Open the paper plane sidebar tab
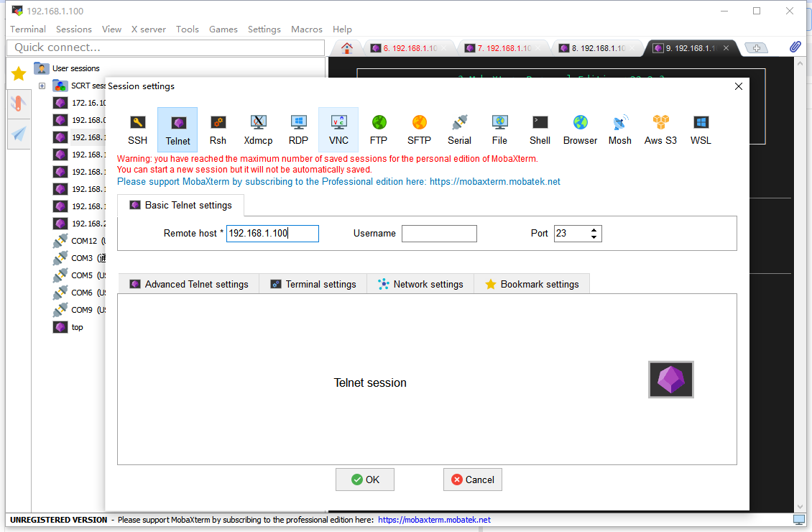Viewport: 812px width, 532px height. click(19, 134)
